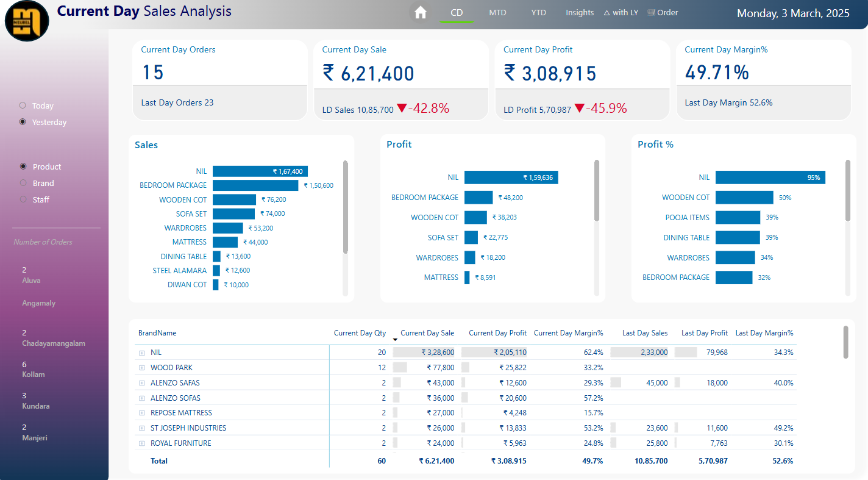Switch to the CD tab
Screen dimensions: 868x480
[x=457, y=13]
